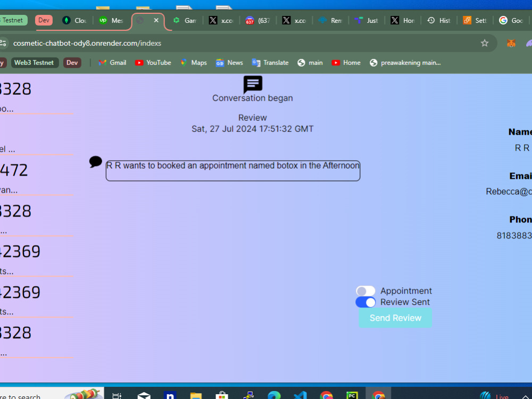Open PyCharm on the taskbar

click(x=352, y=395)
